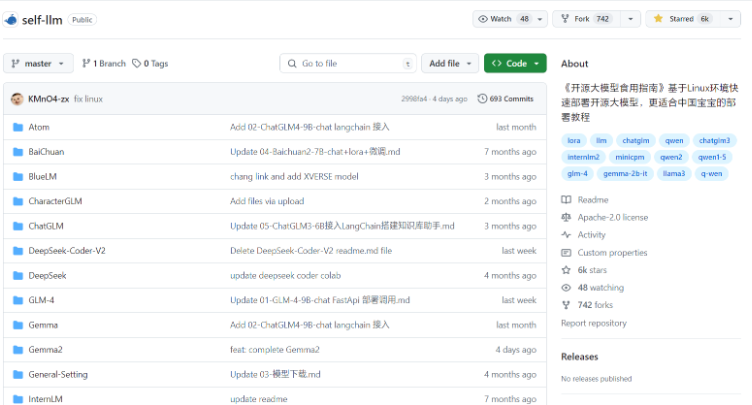
Task: Click the commits history clock icon
Action: [x=482, y=98]
